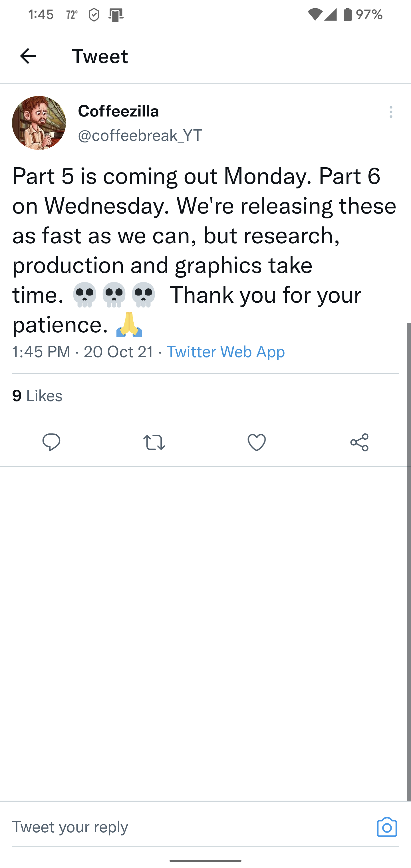This screenshot has width=411, height=868.
Task: View the 9 Likes list
Action: (x=37, y=395)
